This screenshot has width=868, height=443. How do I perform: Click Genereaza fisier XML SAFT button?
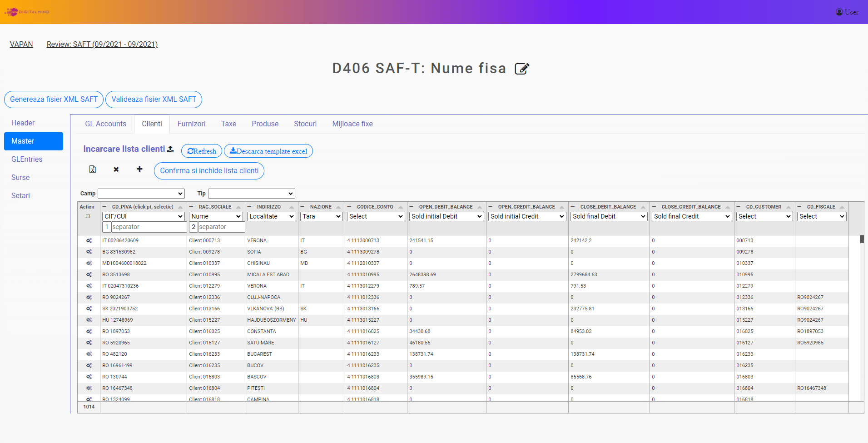click(x=54, y=100)
